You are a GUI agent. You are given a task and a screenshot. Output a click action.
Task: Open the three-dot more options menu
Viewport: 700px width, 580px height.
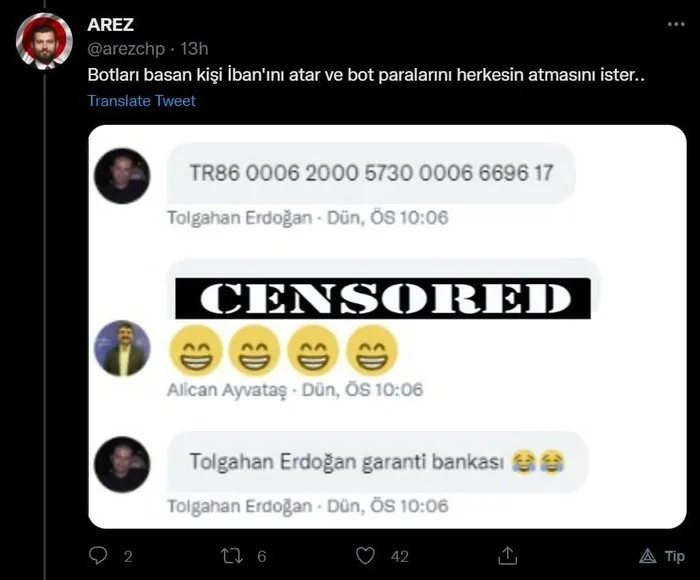676,24
